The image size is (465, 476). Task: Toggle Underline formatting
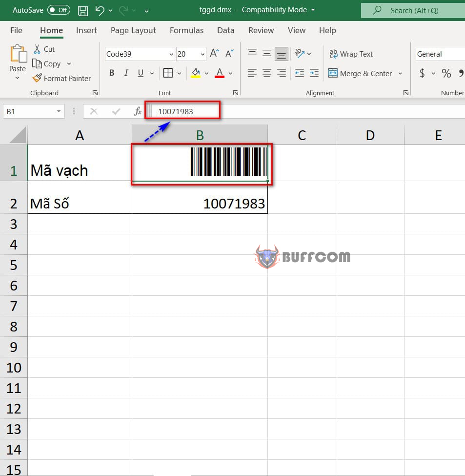click(x=141, y=73)
